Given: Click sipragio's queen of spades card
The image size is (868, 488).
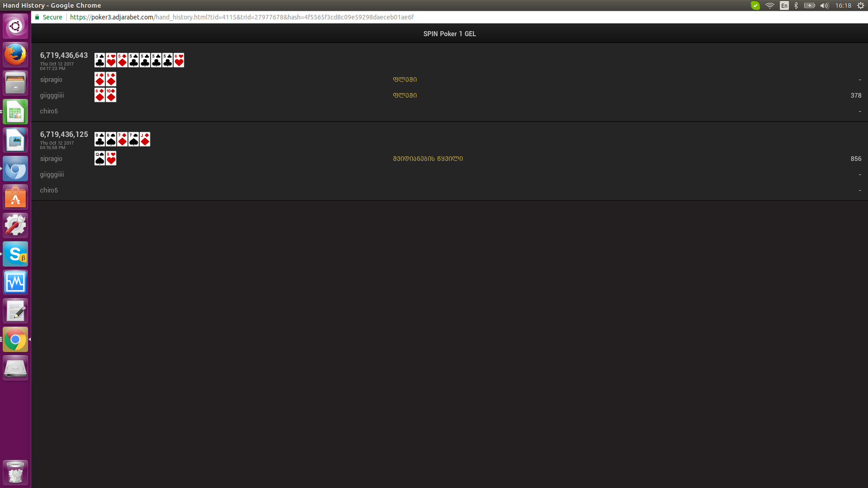Looking at the screenshot, I should pos(99,159).
